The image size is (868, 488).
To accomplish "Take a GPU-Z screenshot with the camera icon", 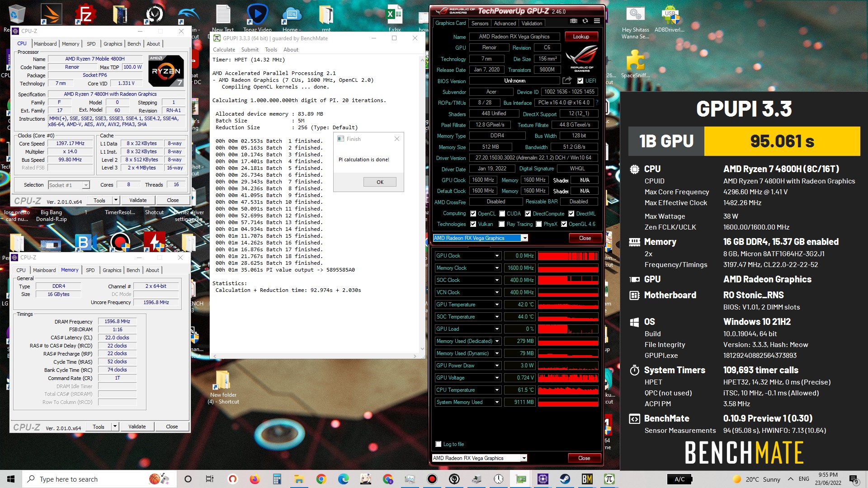I will (573, 21).
